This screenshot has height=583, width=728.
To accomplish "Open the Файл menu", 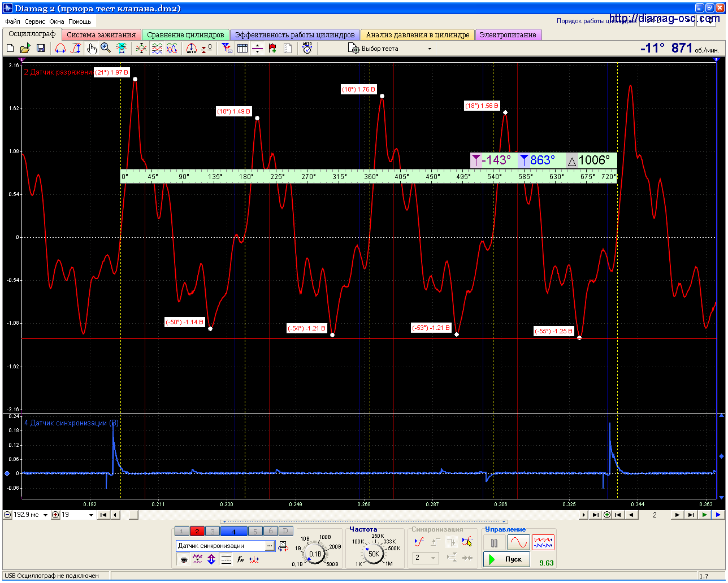I will (12, 21).
